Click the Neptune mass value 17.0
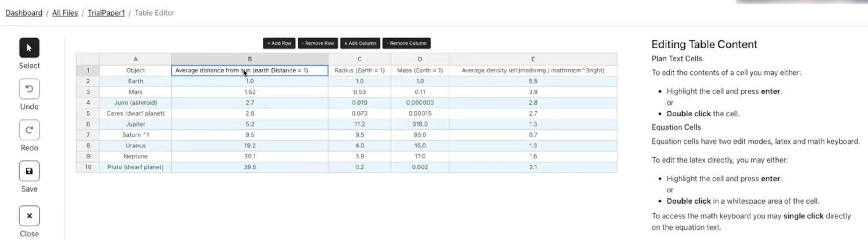 point(420,157)
